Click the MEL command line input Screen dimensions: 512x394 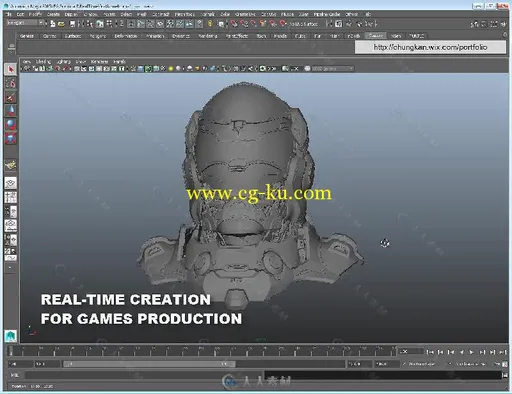144,375
